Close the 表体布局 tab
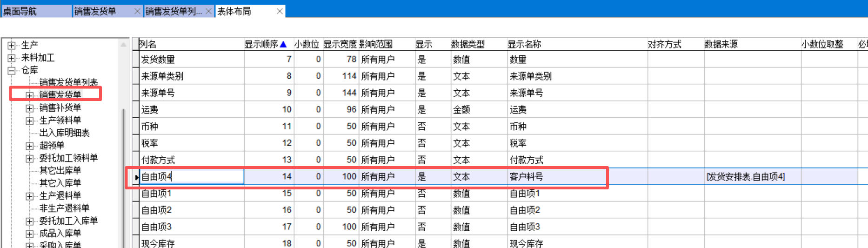 [280, 11]
